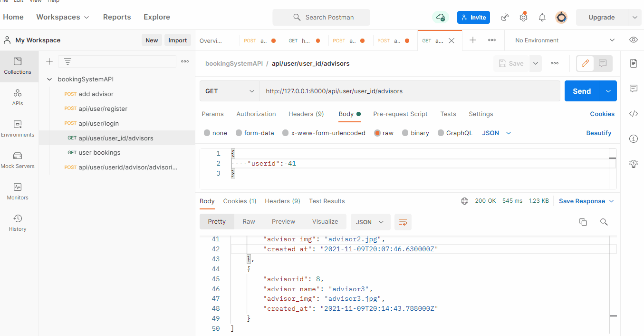Open the History sidebar panel
The image size is (644, 336).
18,223
